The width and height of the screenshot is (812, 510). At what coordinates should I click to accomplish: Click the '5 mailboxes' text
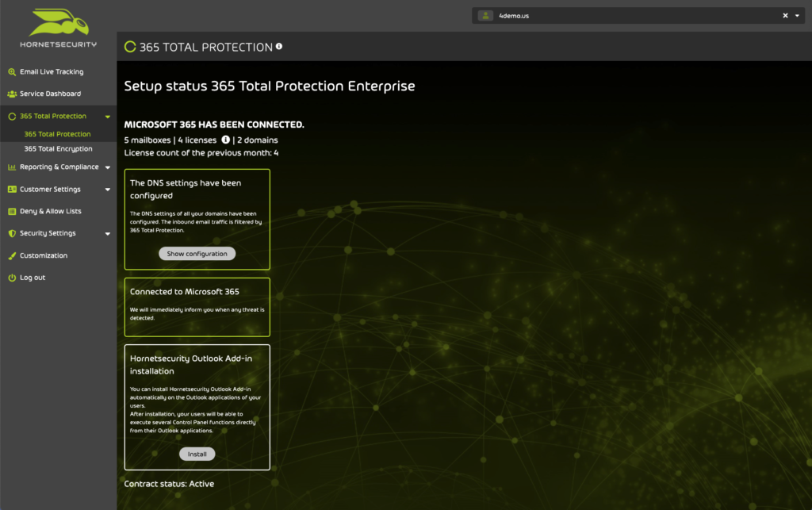(x=147, y=140)
